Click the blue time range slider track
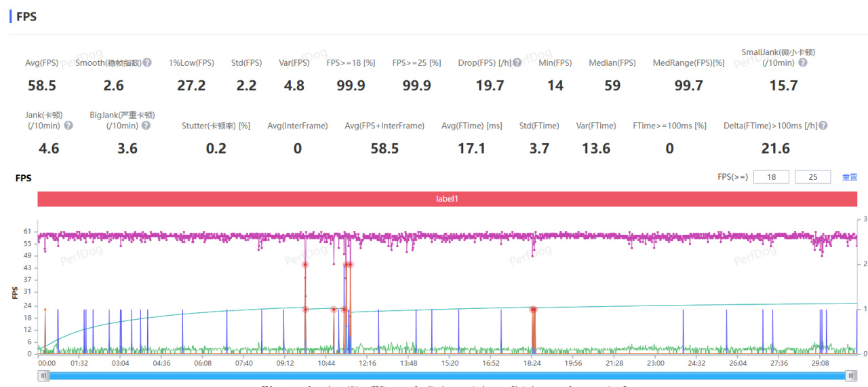Image resolution: width=868 pixels, height=387 pixels. click(x=447, y=375)
